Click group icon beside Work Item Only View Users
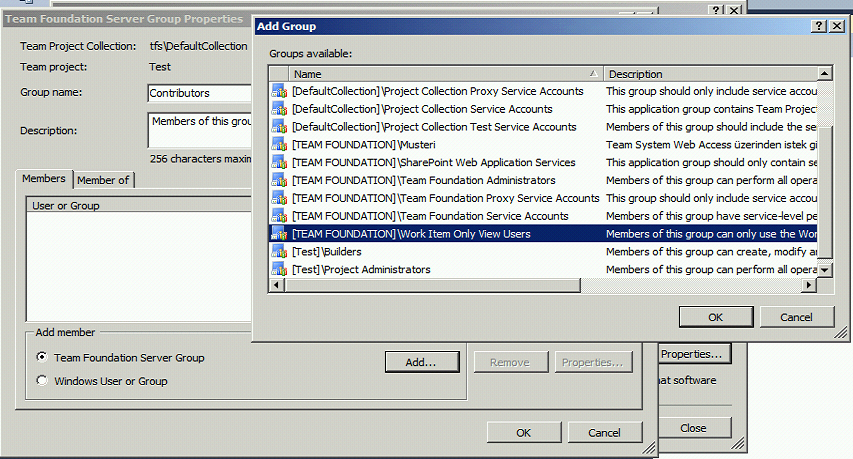853x459 pixels. pyautogui.click(x=279, y=234)
